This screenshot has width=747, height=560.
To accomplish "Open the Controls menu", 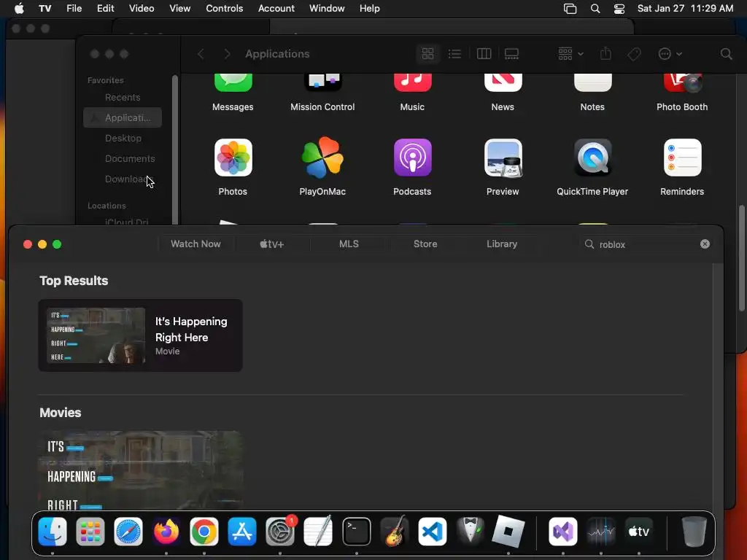I will click(225, 8).
